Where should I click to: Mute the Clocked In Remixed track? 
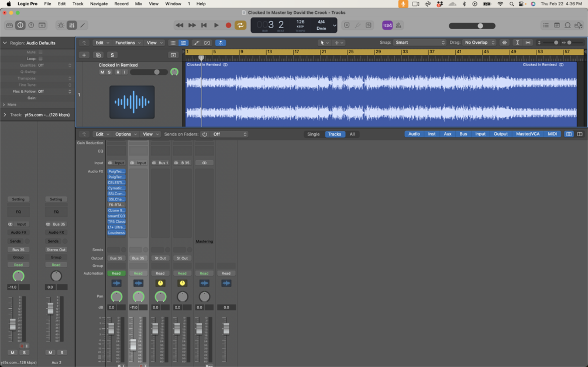102,72
